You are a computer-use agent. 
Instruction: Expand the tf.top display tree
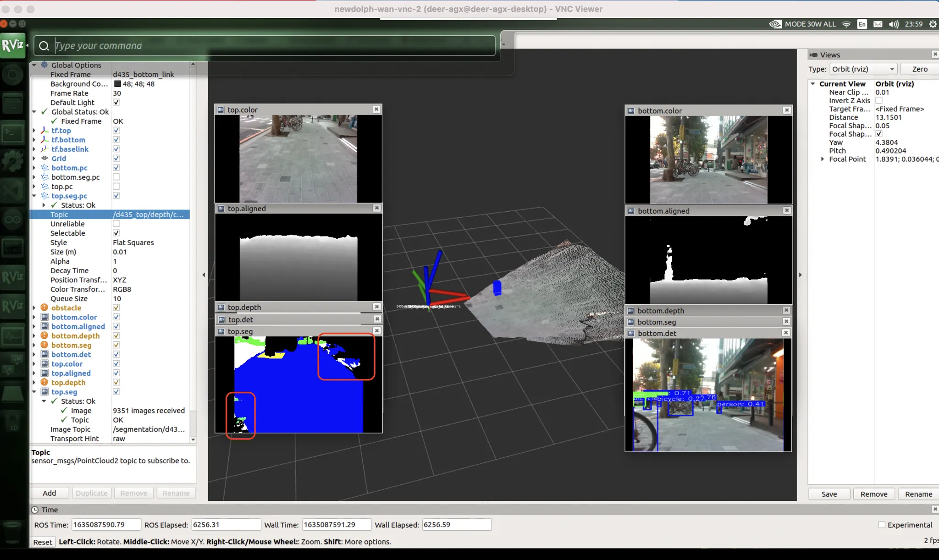coord(34,131)
